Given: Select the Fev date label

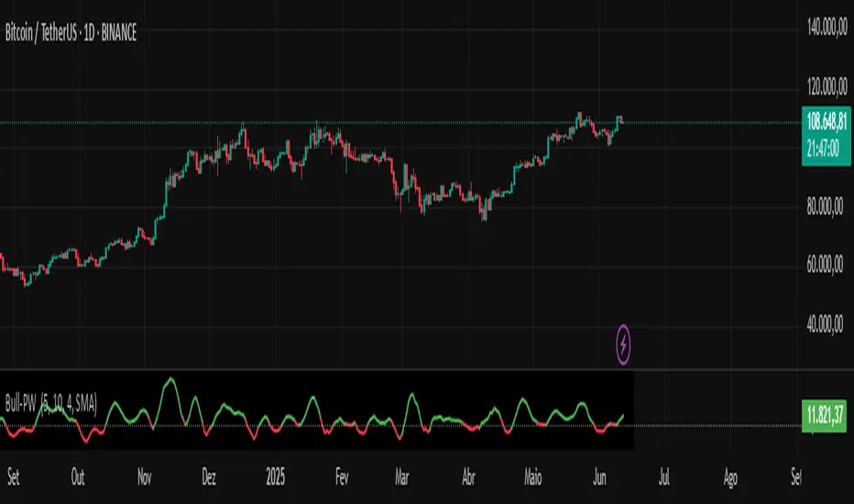Looking at the screenshot, I should [342, 477].
